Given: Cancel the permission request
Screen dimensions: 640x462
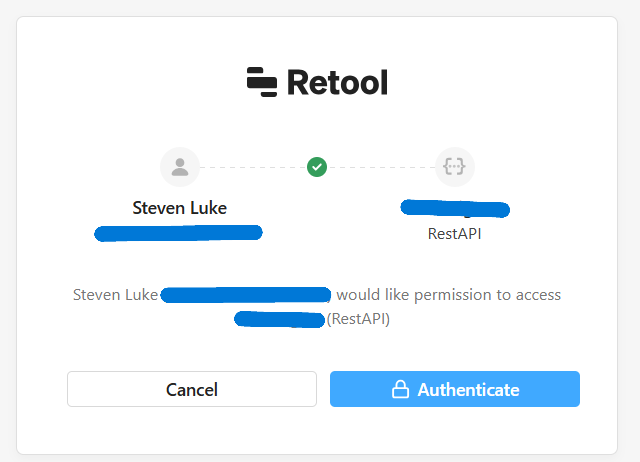Looking at the screenshot, I should click(192, 389).
